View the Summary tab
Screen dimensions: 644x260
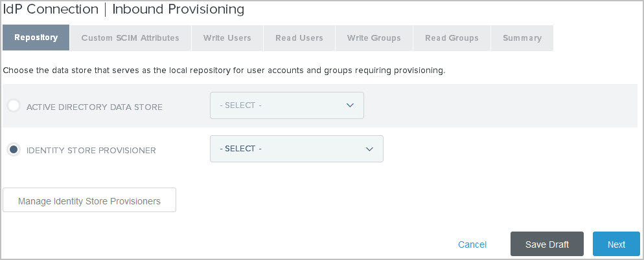(522, 38)
